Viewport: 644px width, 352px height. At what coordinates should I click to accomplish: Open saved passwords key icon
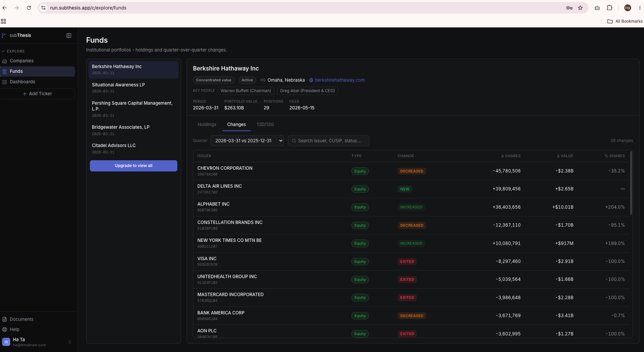click(x=569, y=8)
